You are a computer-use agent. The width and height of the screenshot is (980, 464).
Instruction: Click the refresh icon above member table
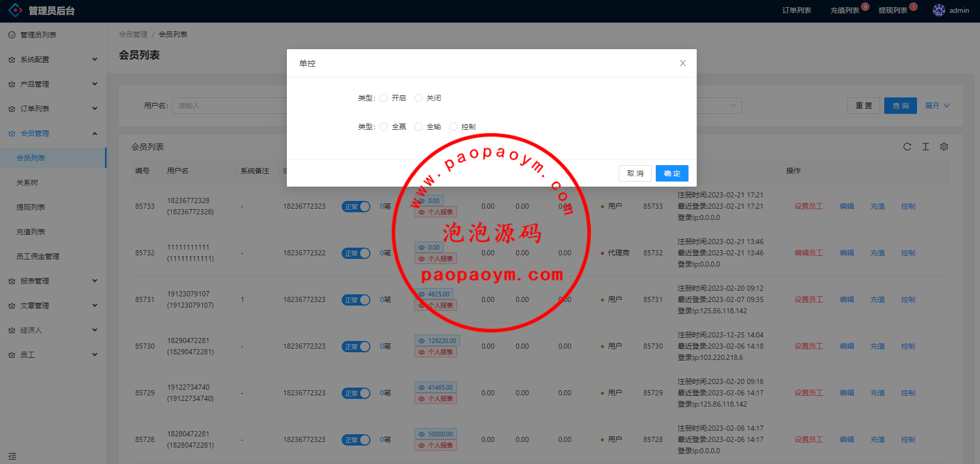907,147
